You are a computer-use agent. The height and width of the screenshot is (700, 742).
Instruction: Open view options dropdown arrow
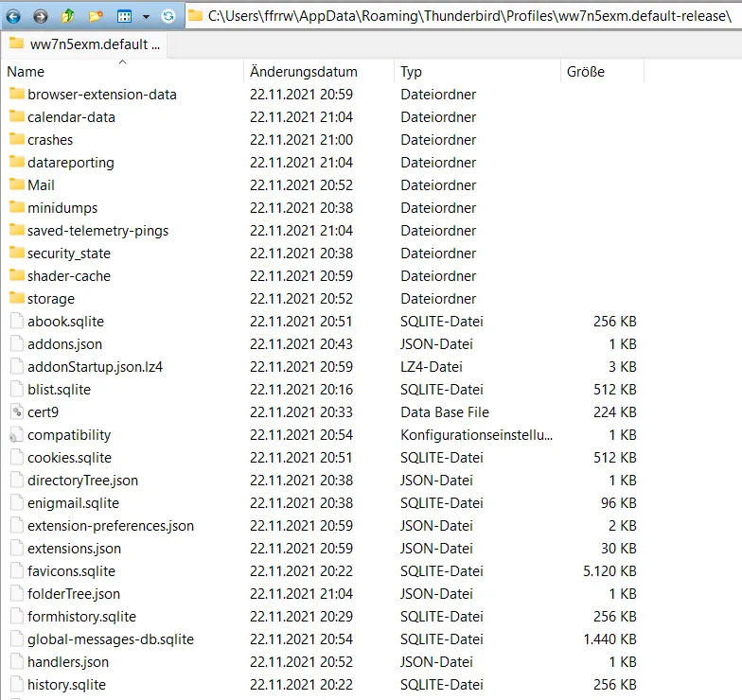(146, 17)
